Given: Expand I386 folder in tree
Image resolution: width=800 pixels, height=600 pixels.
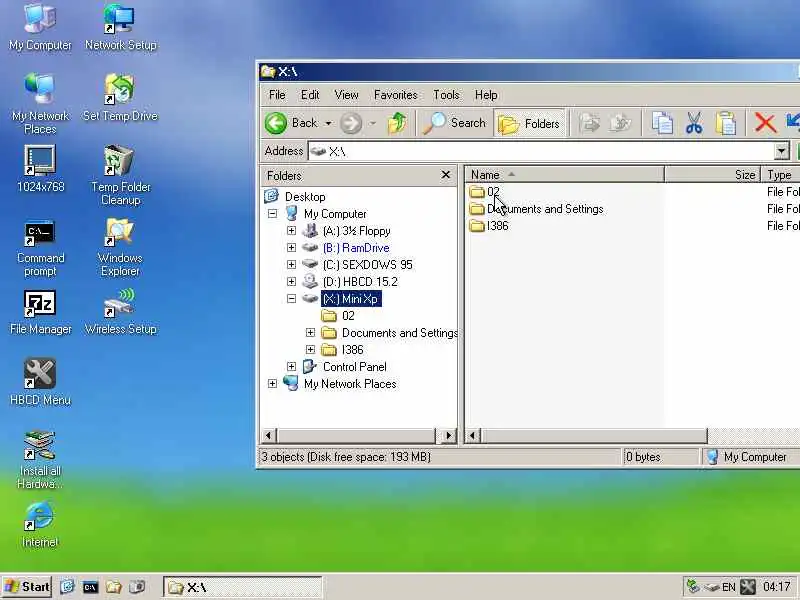Looking at the screenshot, I should (x=310, y=349).
